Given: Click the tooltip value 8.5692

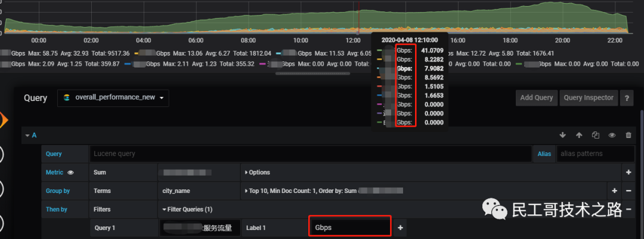Looking at the screenshot, I should (x=432, y=77).
